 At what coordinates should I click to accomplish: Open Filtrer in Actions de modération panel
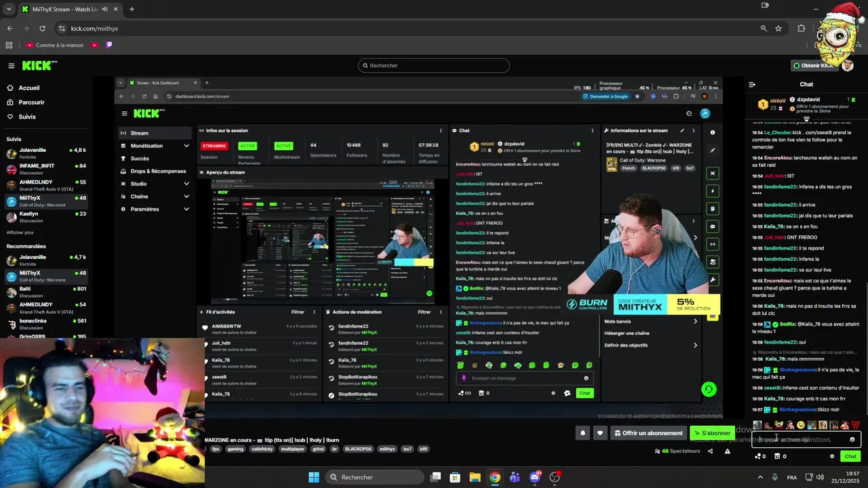[425, 312]
